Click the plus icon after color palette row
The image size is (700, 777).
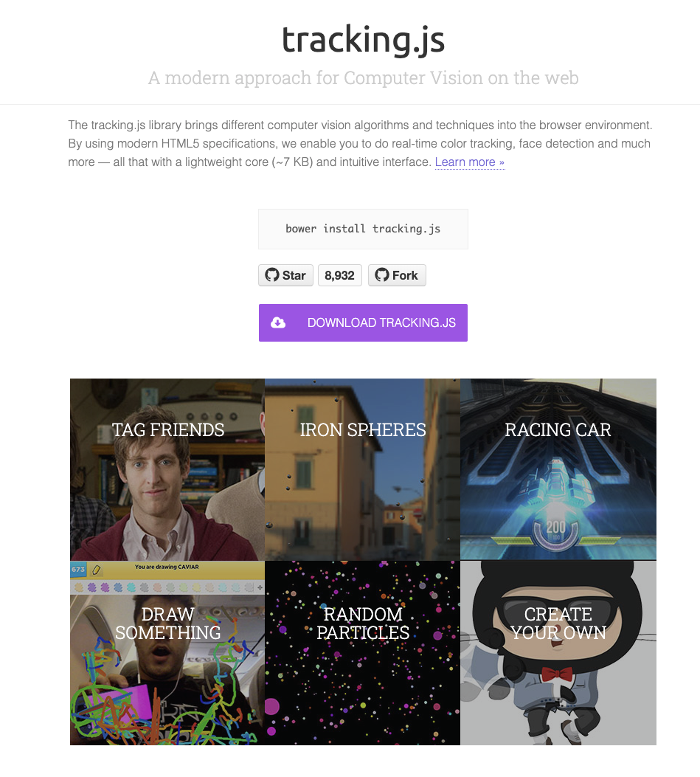point(260,587)
